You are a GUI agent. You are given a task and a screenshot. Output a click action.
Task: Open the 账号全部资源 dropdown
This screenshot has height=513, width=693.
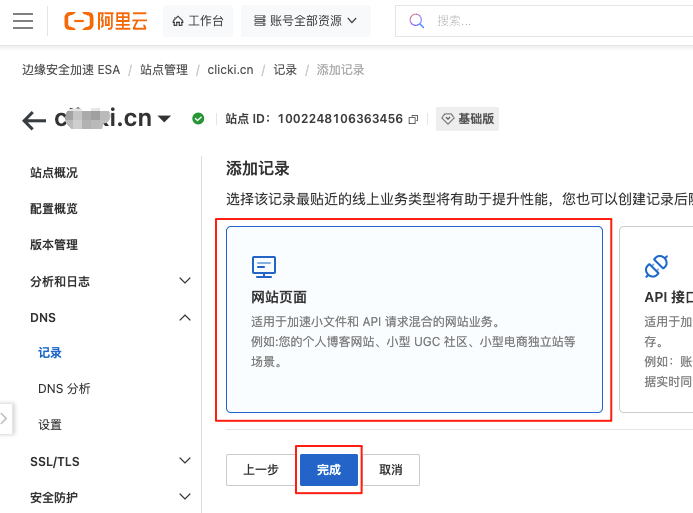tap(306, 21)
